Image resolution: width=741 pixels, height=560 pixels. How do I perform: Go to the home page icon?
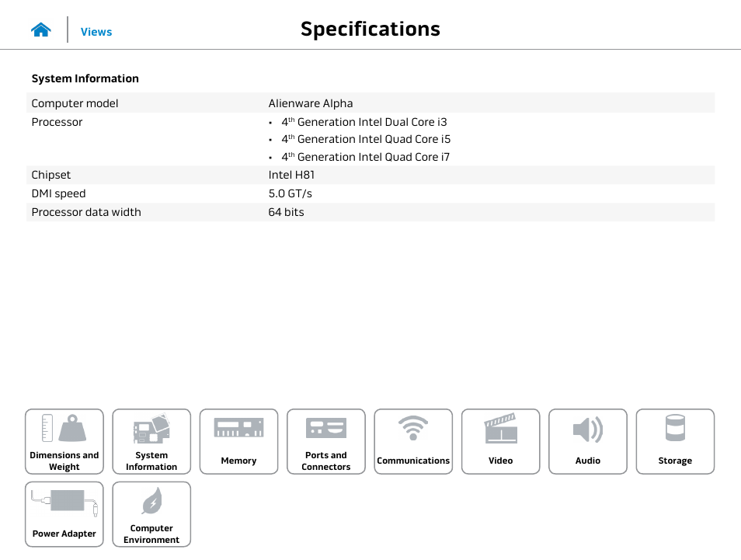pos(41,30)
